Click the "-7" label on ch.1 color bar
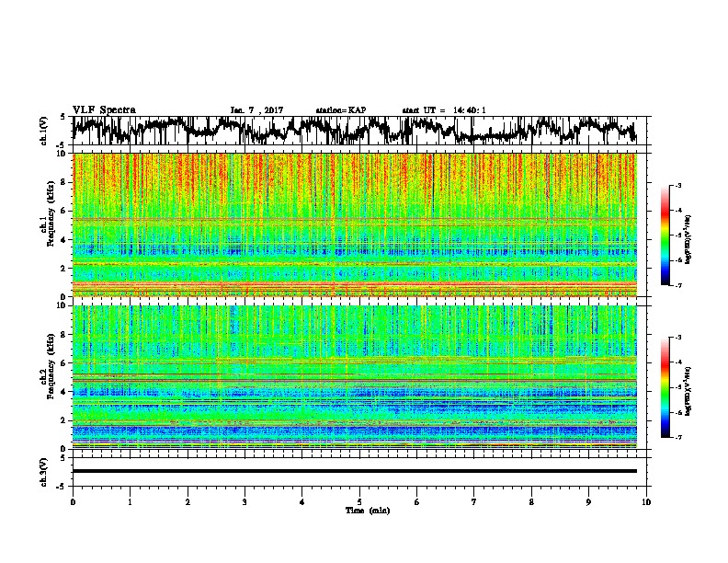This screenshot has height=563, width=728. click(677, 285)
